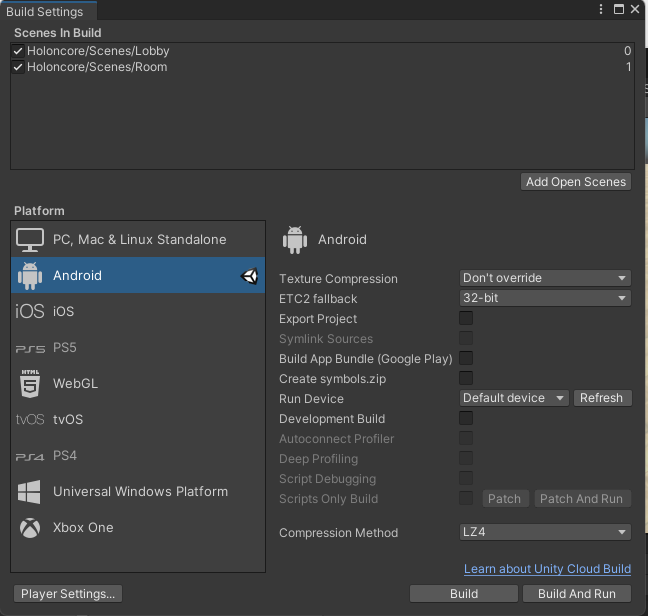This screenshot has width=648, height=616.
Task: Toggle the Symlink Sources checkbox
Action: [466, 338]
